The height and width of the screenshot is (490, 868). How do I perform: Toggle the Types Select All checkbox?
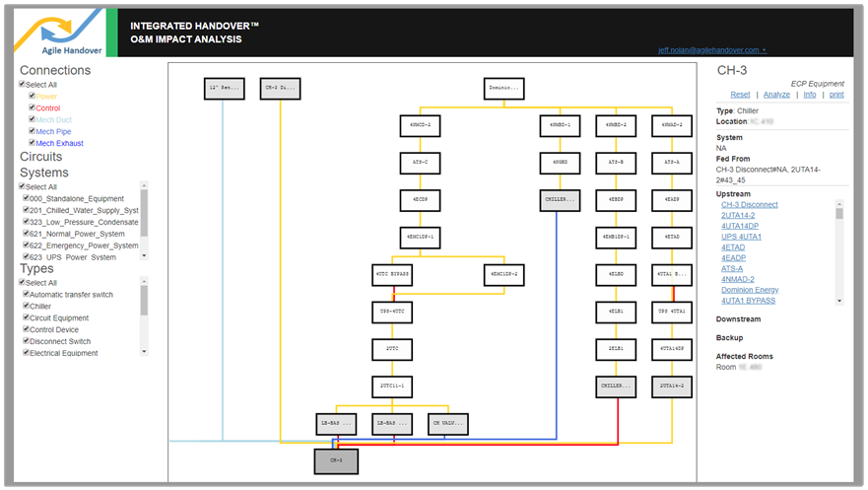coord(22,282)
